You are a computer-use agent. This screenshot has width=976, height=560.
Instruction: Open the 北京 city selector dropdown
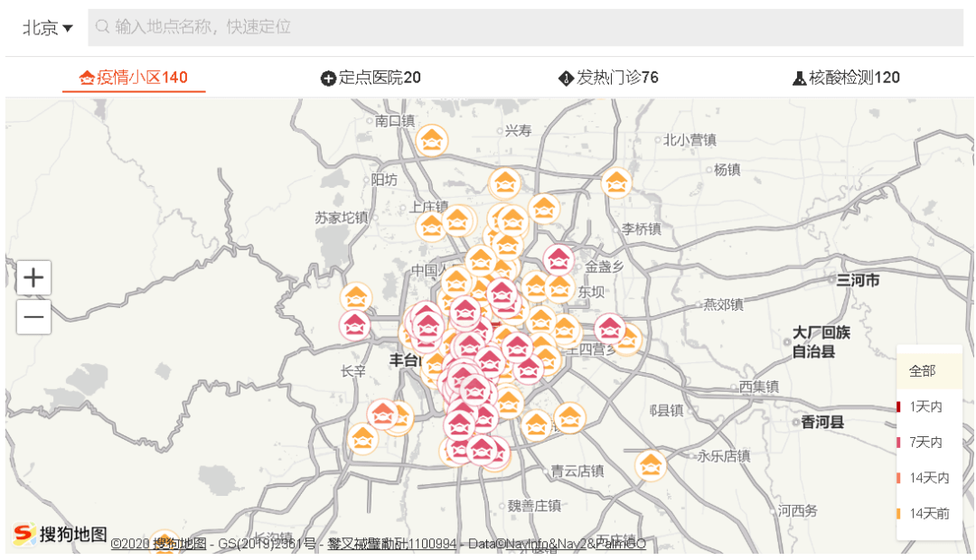tap(43, 26)
